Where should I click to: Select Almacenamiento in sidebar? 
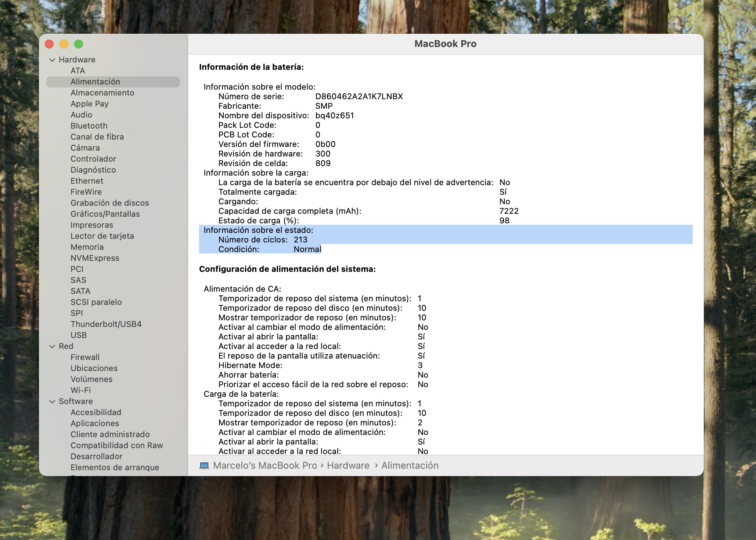(102, 93)
